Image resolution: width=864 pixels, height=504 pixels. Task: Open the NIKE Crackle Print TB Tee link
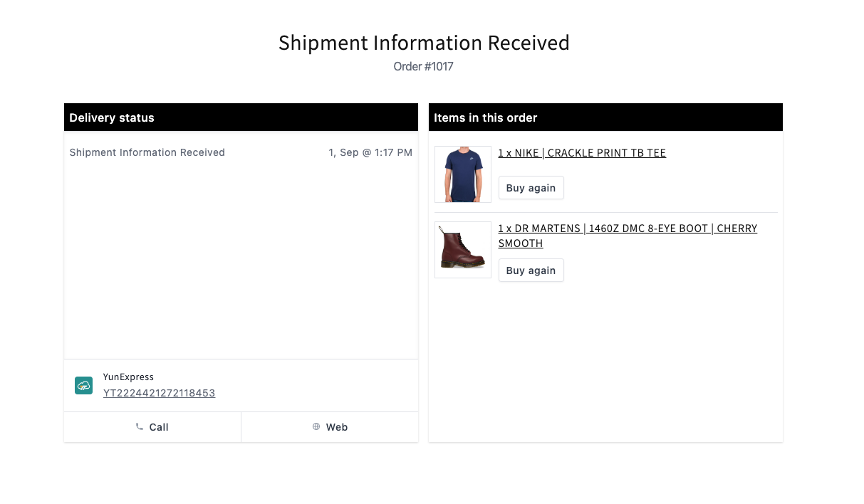pyautogui.click(x=581, y=153)
